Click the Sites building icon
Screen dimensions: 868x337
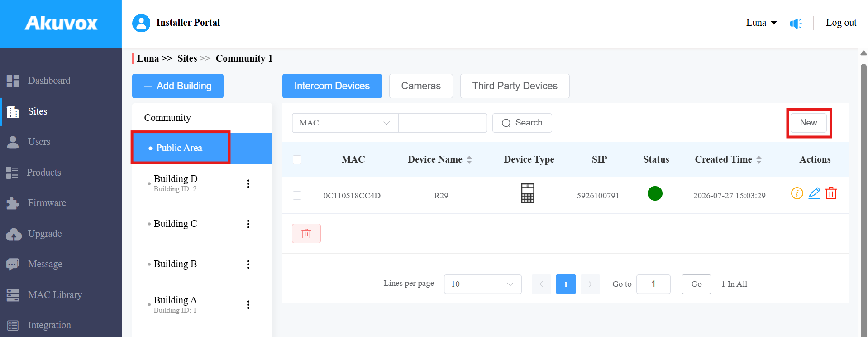(13, 111)
